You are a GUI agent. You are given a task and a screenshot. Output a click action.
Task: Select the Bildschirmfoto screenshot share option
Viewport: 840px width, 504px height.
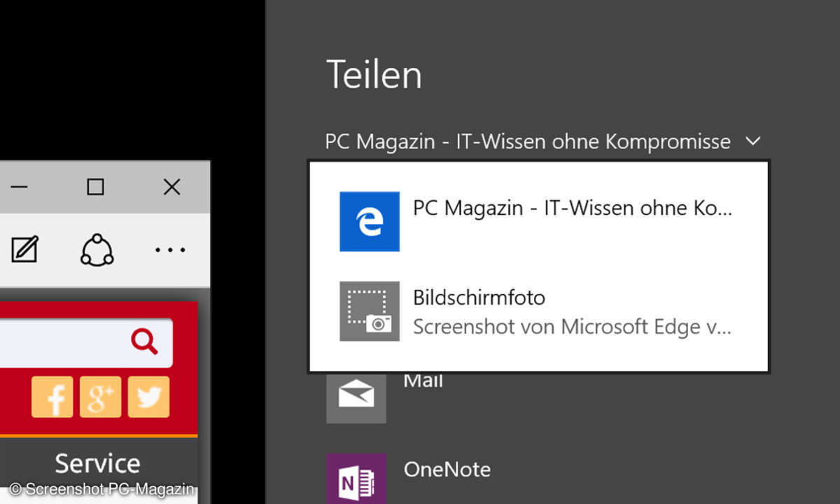coord(539,311)
